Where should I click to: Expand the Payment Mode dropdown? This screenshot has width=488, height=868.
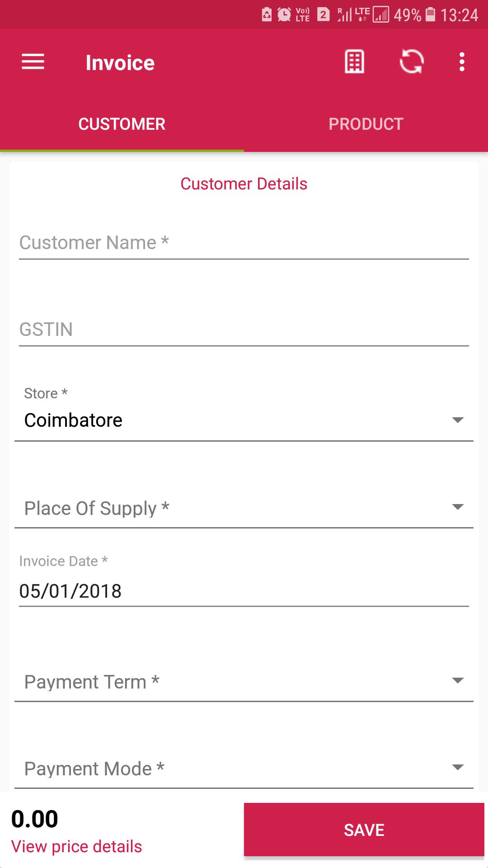click(244, 769)
